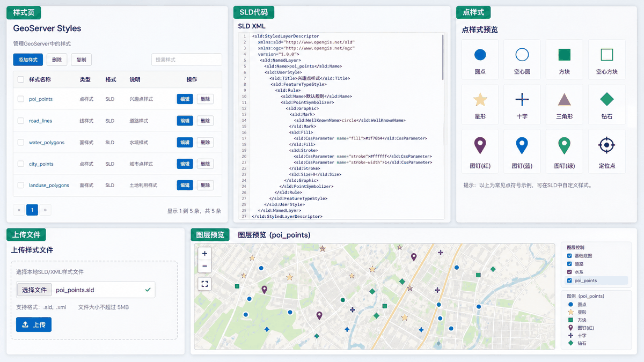Open the landuse_polygons style link
The width and height of the screenshot is (644, 362).
click(49, 185)
